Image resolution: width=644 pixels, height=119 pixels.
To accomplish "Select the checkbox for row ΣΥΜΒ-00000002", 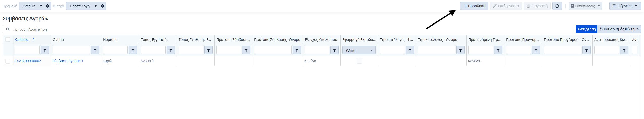I will click(x=8, y=61).
